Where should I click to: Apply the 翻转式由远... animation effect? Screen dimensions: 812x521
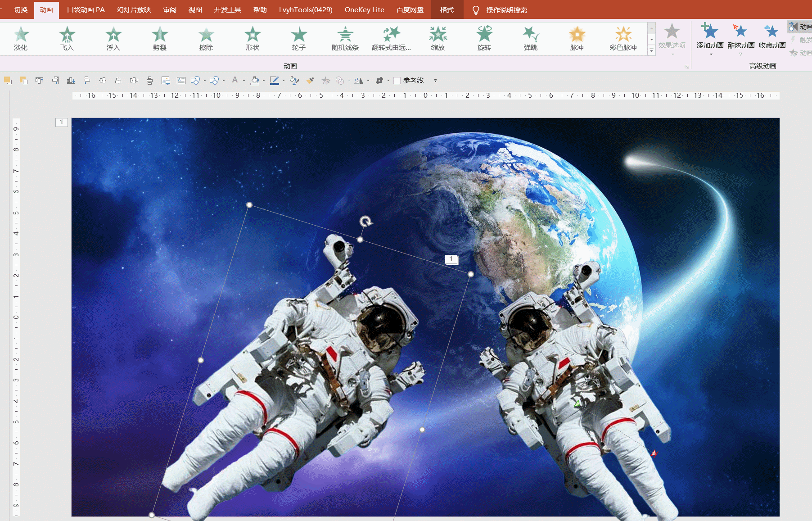click(x=392, y=39)
